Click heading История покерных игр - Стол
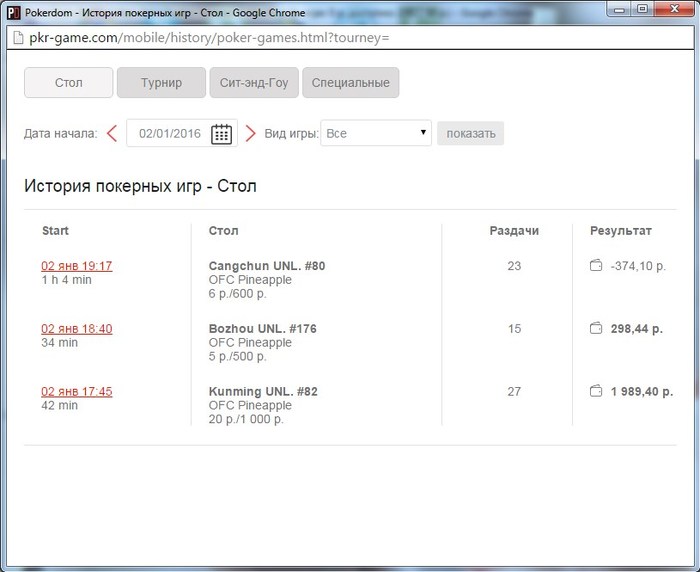The image size is (700, 572). click(x=140, y=186)
